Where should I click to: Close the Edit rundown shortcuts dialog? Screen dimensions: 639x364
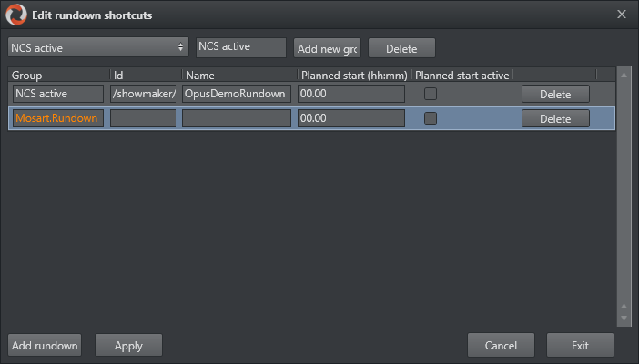click(622, 15)
